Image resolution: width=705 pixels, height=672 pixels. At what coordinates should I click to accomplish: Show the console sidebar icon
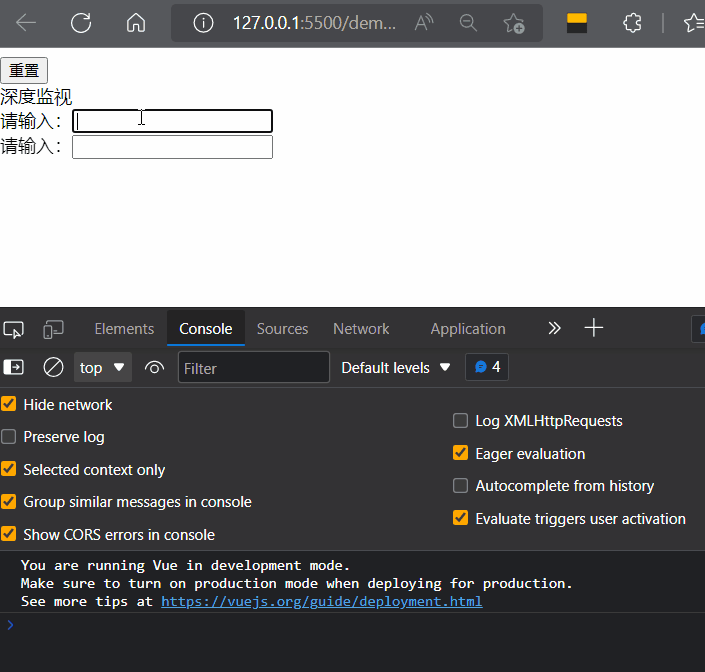pyautogui.click(x=13, y=367)
